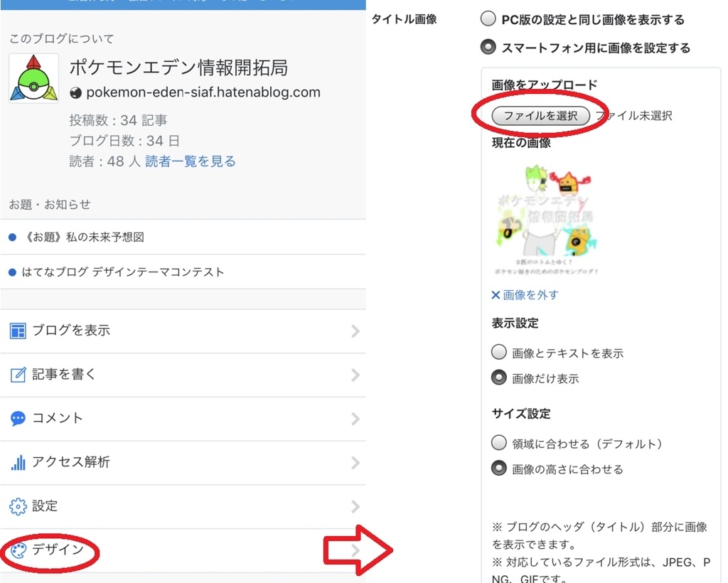728x583 pixels.
Task: Click the design palette icon
Action: point(18,550)
